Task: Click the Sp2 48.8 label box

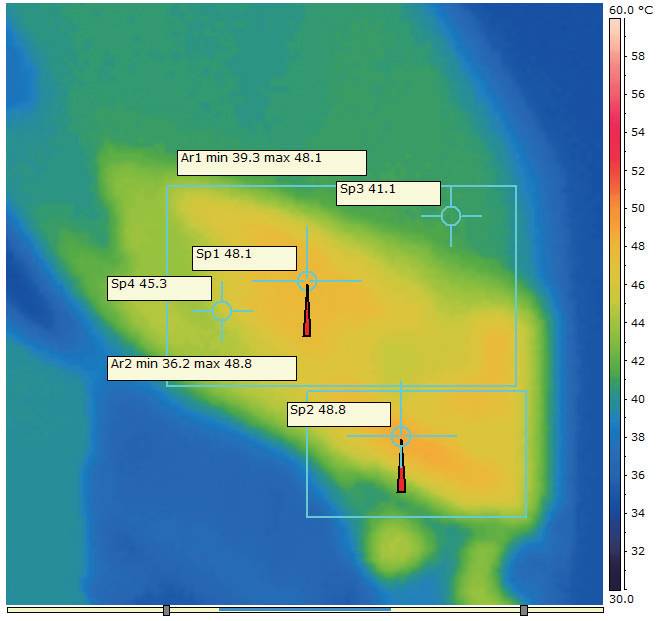Action: (x=339, y=414)
